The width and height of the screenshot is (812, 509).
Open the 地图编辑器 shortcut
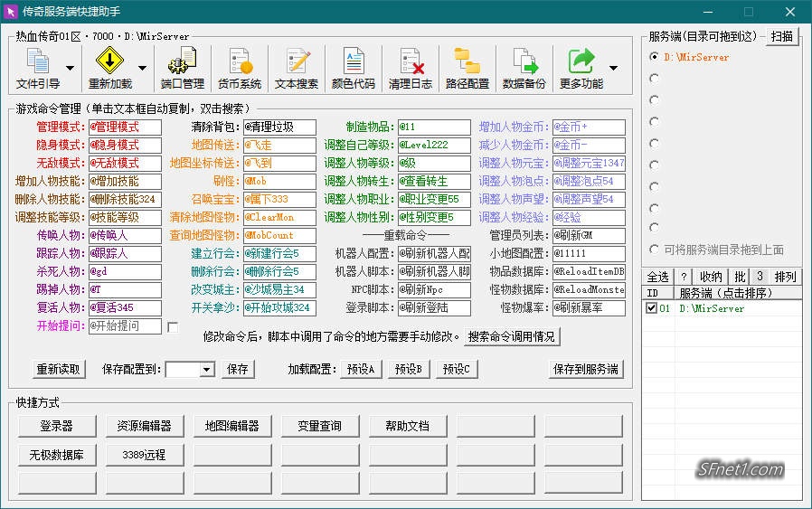point(232,426)
